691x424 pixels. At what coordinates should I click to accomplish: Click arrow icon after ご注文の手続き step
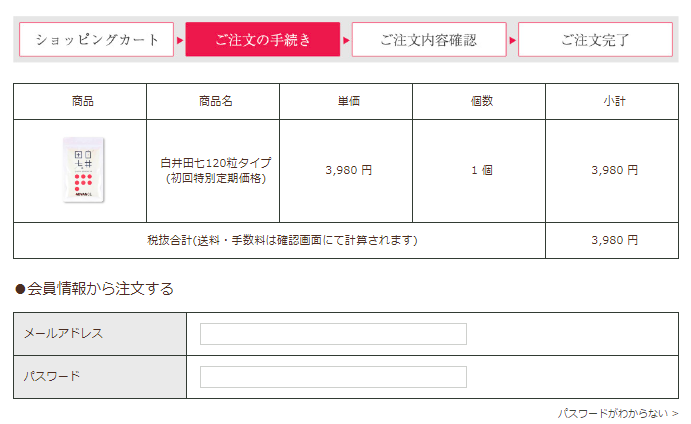346,41
